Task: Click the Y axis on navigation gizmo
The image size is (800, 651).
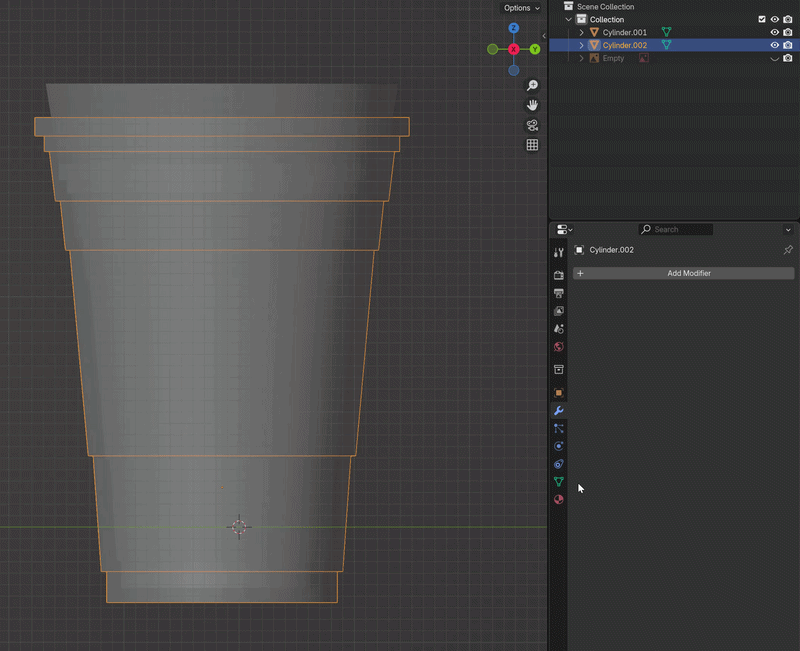Action: (x=535, y=49)
